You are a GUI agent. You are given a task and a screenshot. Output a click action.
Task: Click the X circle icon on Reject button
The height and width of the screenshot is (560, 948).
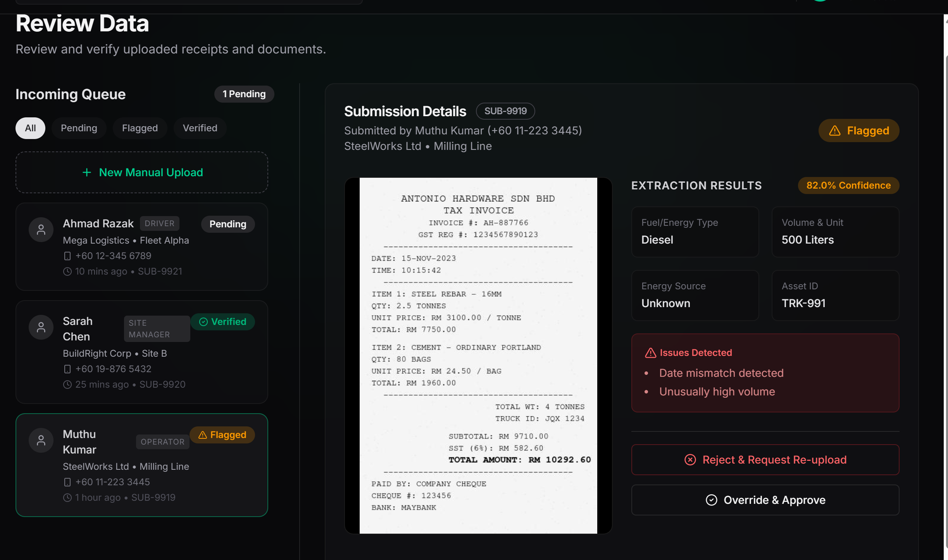click(690, 460)
